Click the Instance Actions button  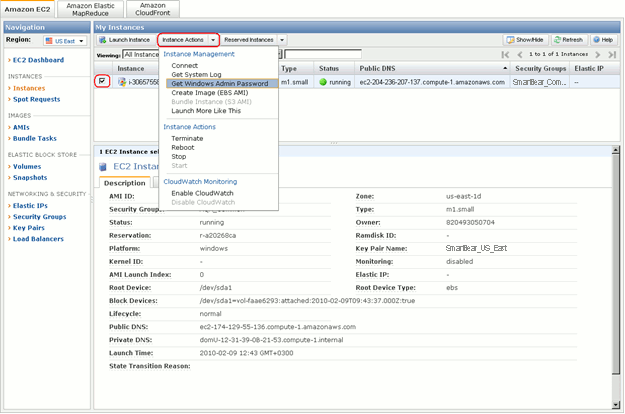coord(183,40)
